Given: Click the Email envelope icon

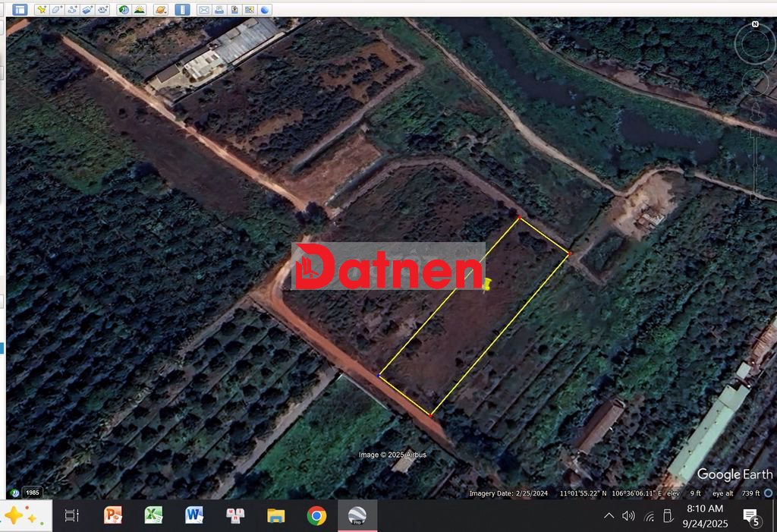Looking at the screenshot, I should pos(203,10).
